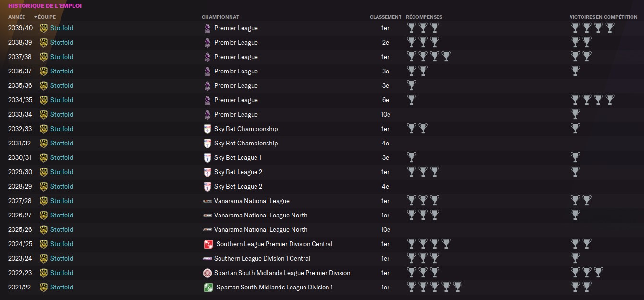Viewport: 644px width, 300px height.
Task: Sort the table by the Année column header
Action: (x=16, y=17)
